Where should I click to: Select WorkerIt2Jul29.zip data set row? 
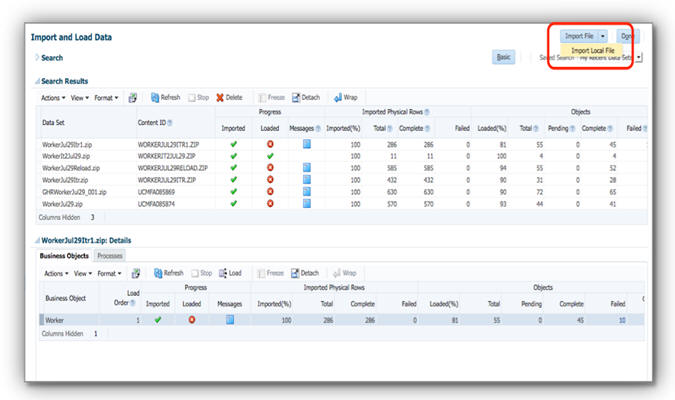342,156
